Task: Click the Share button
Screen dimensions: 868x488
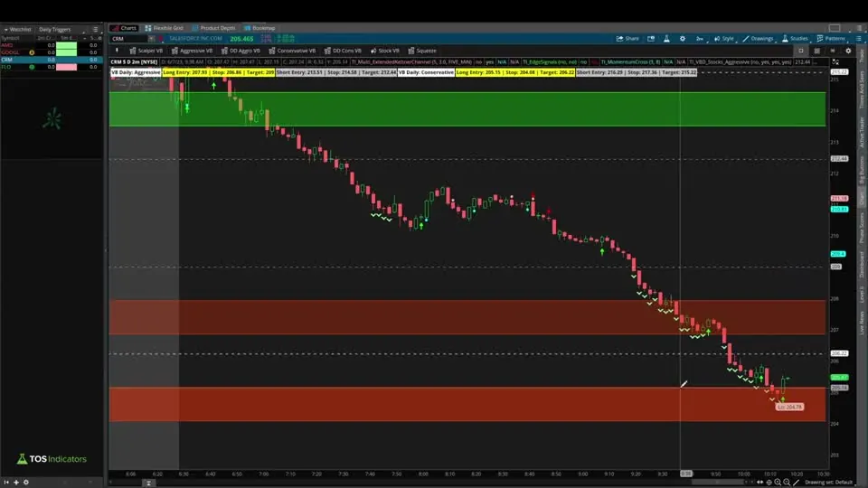Action: pyautogui.click(x=627, y=39)
